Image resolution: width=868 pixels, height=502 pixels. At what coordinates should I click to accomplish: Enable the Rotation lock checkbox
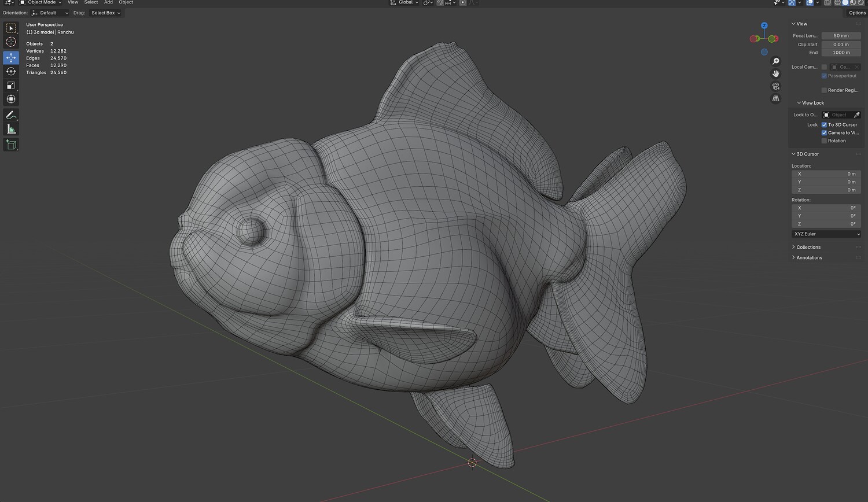pos(824,141)
